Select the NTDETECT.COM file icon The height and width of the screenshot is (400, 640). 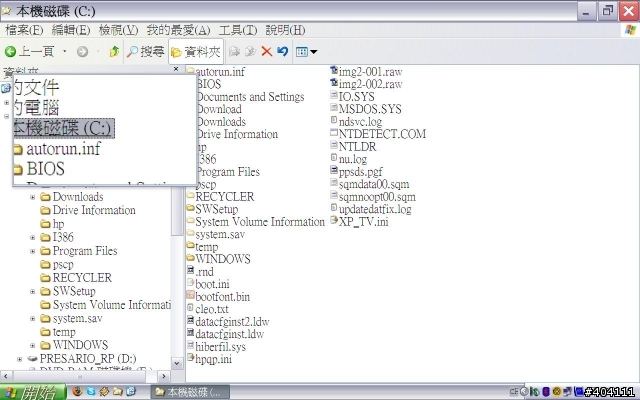(x=334, y=133)
